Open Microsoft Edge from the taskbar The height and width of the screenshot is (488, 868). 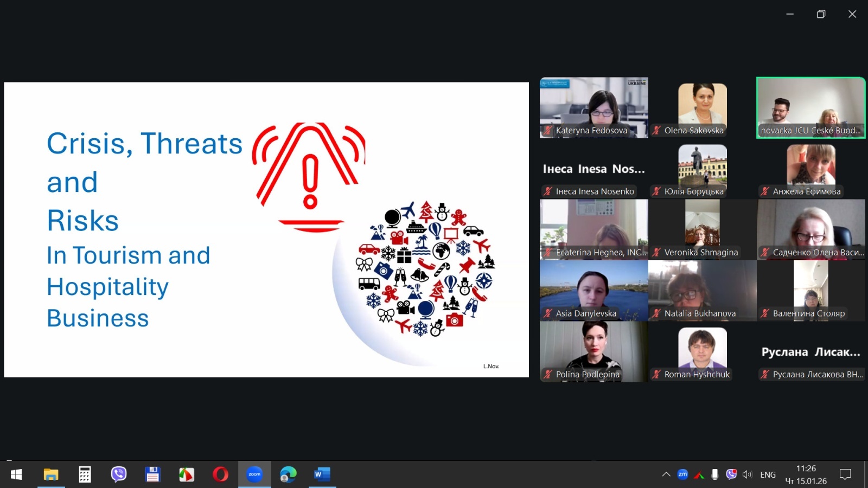click(288, 474)
